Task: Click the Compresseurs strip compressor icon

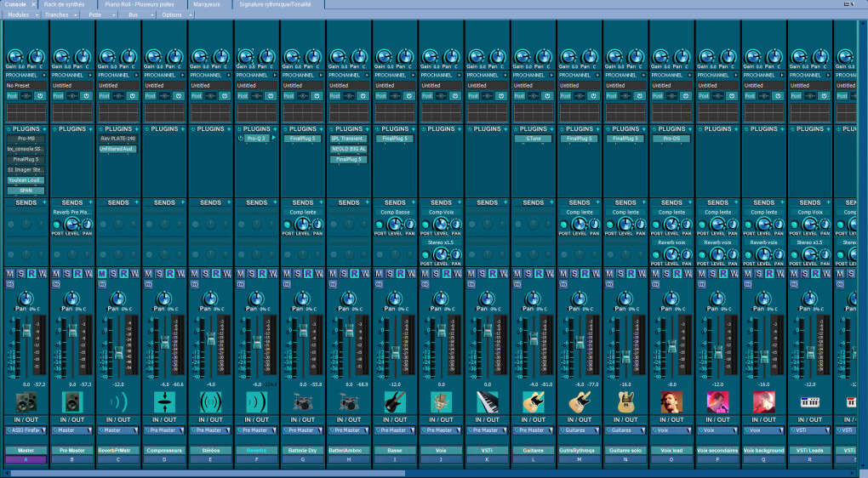Action: point(164,402)
